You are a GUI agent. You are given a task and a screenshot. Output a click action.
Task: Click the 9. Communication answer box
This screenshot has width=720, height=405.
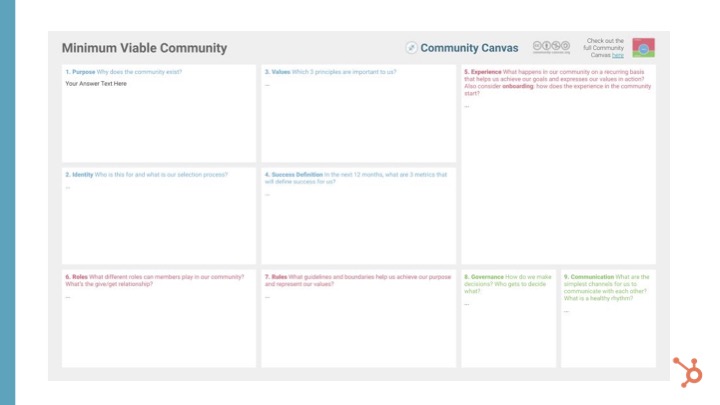tap(607, 335)
